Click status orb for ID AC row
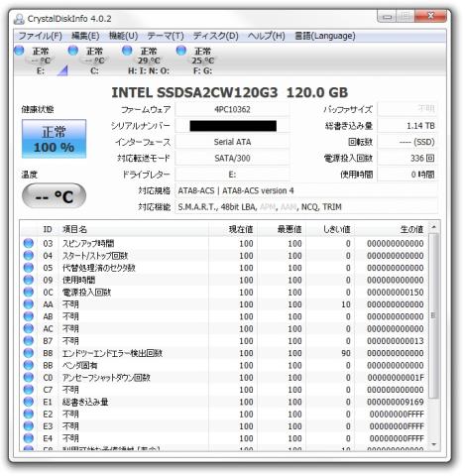Image resolution: width=465 pixels, height=476 pixels. coord(29,328)
